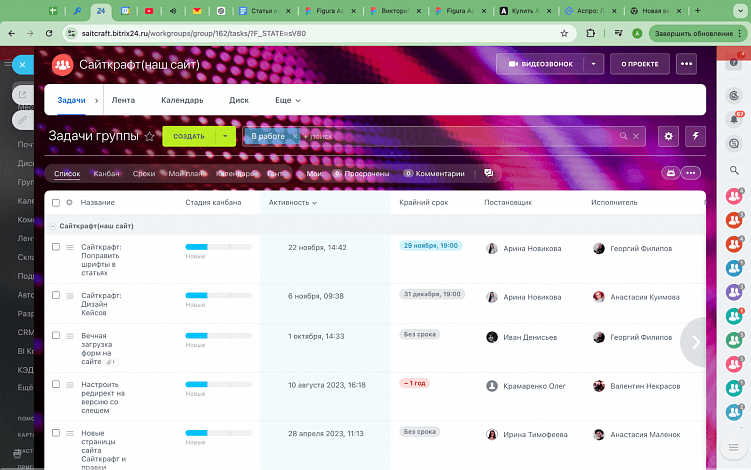The height and width of the screenshot is (470, 751).
Task: Open project three-dots menu near О проекте
Action: [686, 64]
